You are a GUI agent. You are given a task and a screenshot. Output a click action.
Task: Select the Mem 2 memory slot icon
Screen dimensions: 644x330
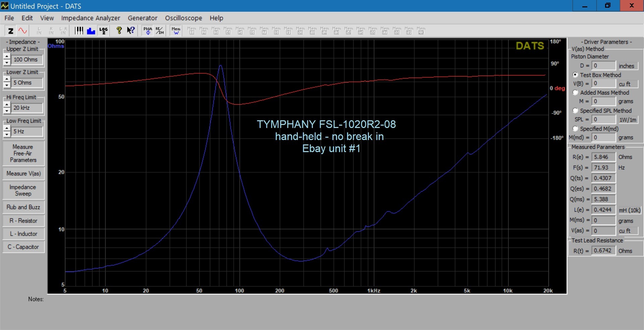204,31
